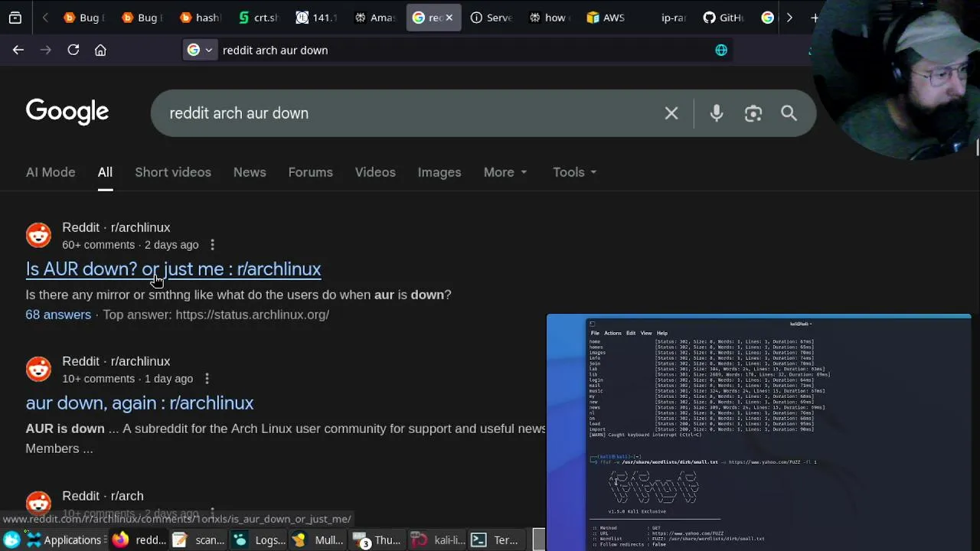Go forward in browser history
The height and width of the screenshot is (551, 980).
coord(45,50)
